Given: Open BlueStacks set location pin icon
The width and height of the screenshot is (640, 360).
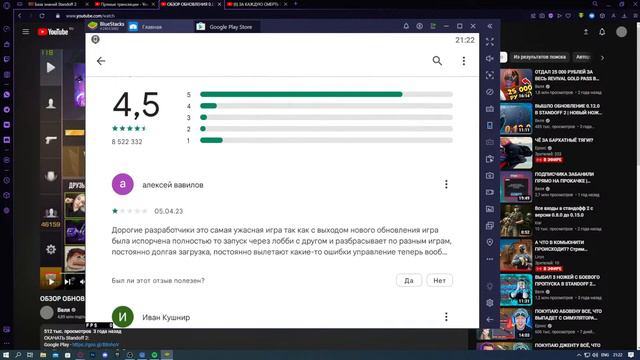Looking at the screenshot, I should (x=490, y=242).
